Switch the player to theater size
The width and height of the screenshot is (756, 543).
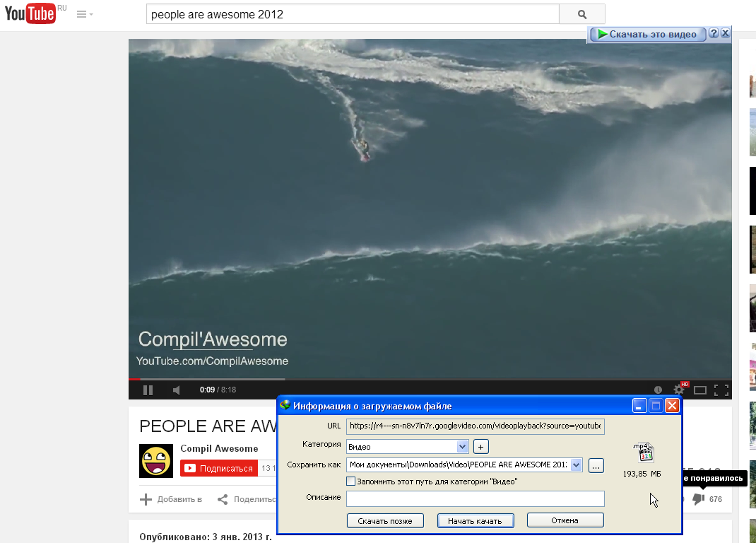tap(700, 390)
